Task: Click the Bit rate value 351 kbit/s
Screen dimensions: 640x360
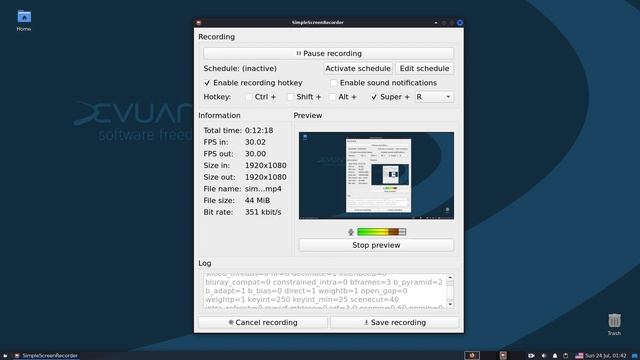Action: coord(263,212)
